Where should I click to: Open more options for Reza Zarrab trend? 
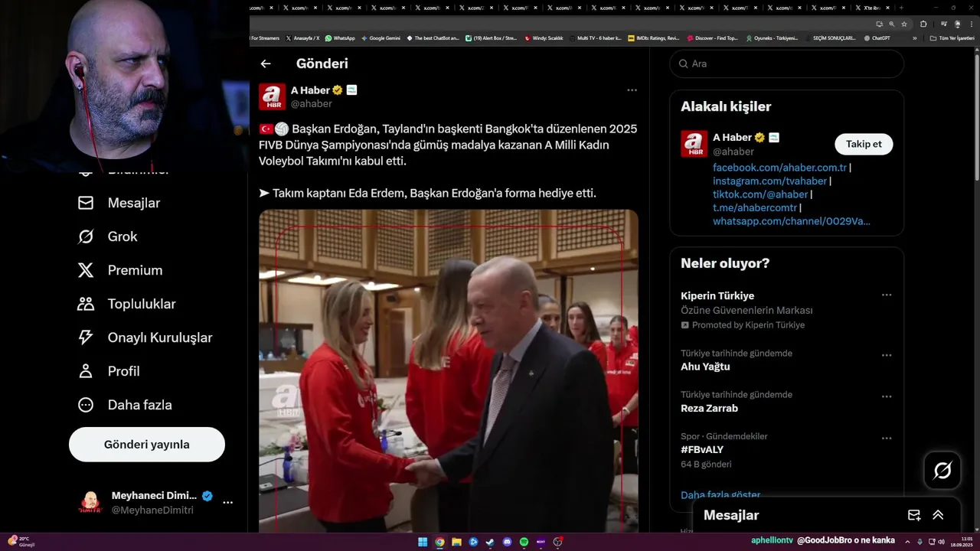(887, 397)
